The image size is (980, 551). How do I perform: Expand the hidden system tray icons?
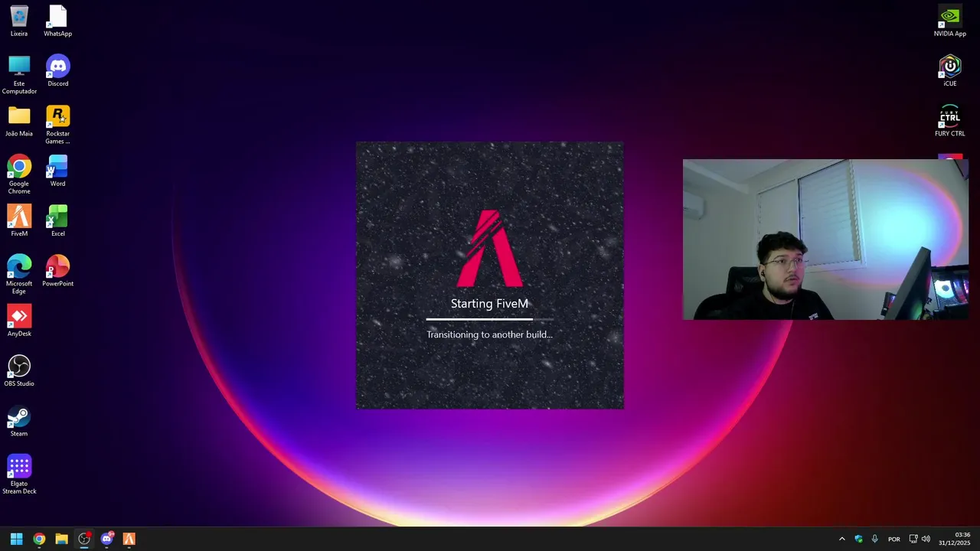[x=841, y=539]
